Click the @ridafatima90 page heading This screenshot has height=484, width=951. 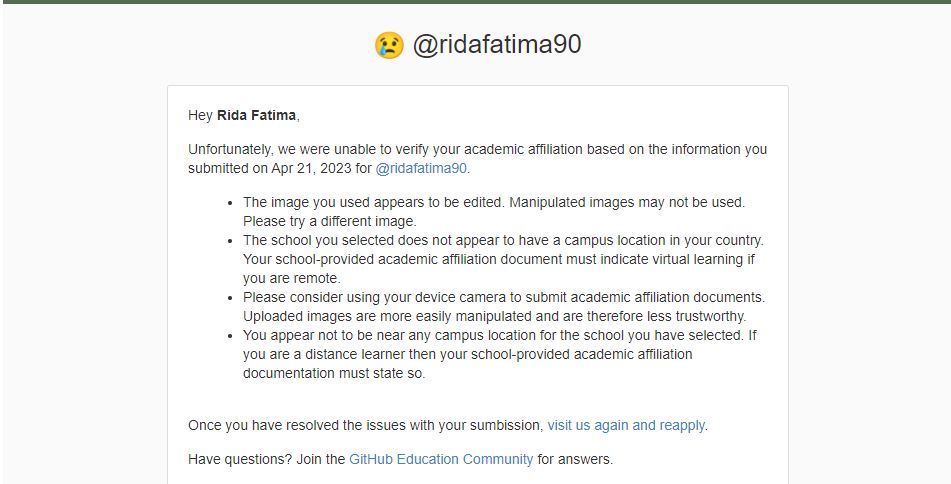pos(496,45)
